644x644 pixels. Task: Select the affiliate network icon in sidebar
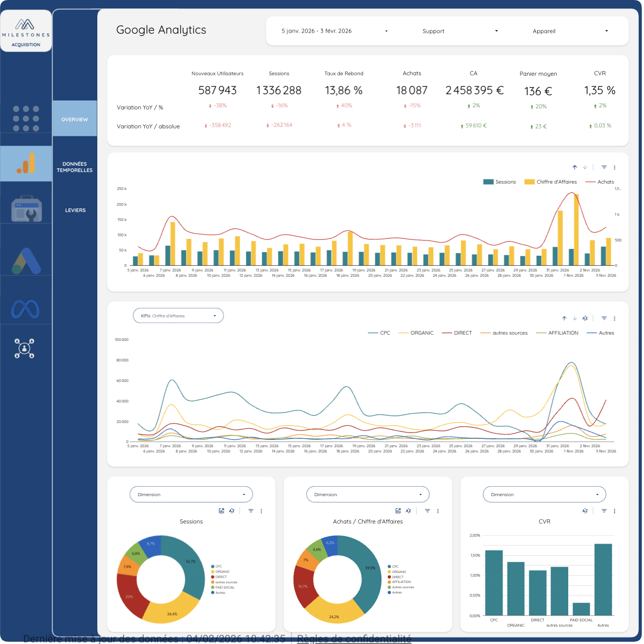pos(24,348)
